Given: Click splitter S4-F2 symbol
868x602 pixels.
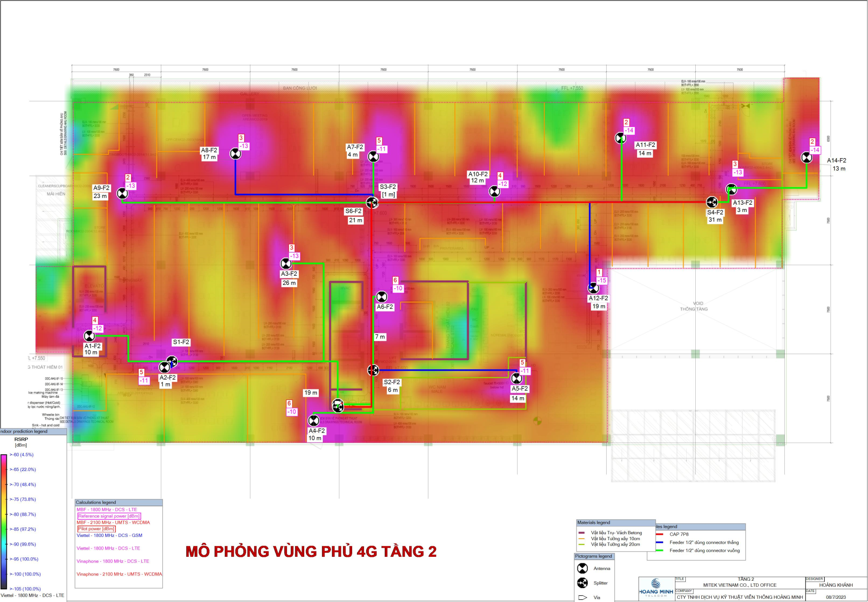Looking at the screenshot, I should pos(712,202).
